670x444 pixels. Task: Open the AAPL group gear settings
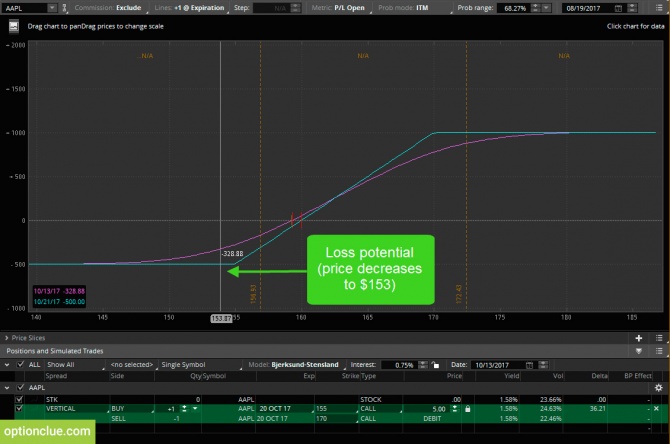tap(658, 388)
